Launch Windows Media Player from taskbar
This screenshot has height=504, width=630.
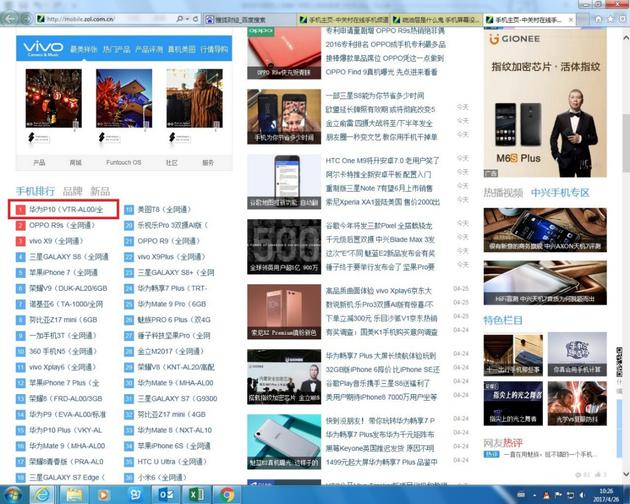(x=103, y=495)
